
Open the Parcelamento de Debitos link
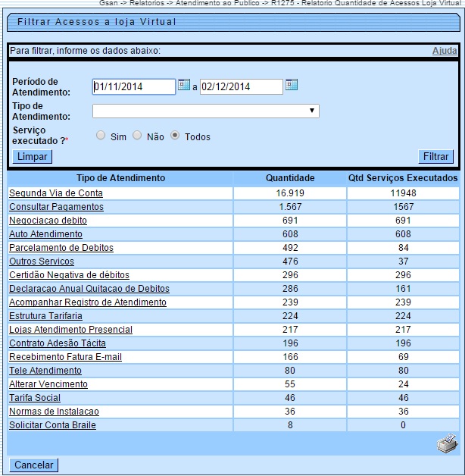point(61,248)
